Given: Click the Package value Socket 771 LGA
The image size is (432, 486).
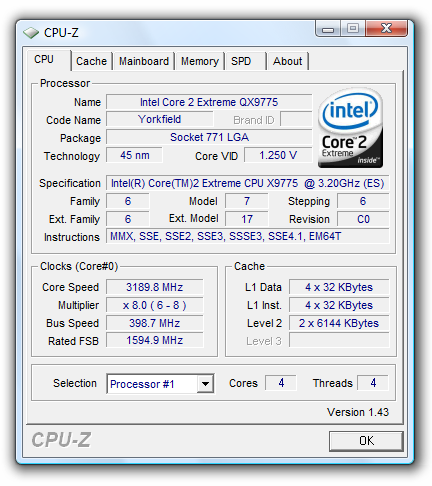Looking at the screenshot, I should 209,137.
